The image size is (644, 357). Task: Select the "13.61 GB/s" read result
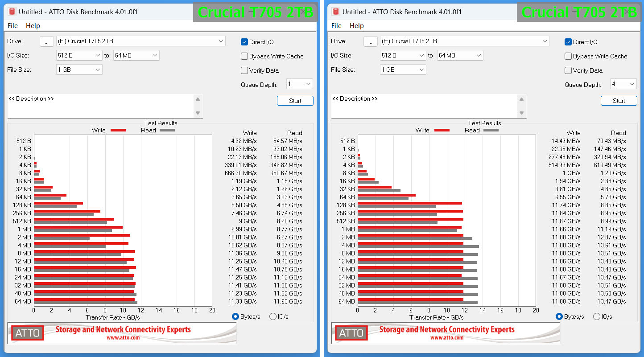click(x=611, y=245)
